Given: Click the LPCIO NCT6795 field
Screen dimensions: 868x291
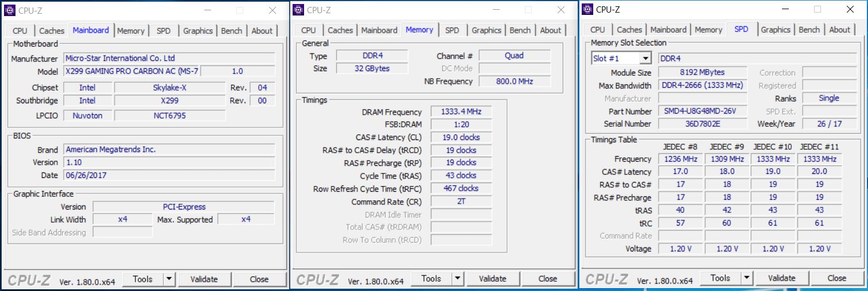Looking at the screenshot, I should [170, 115].
